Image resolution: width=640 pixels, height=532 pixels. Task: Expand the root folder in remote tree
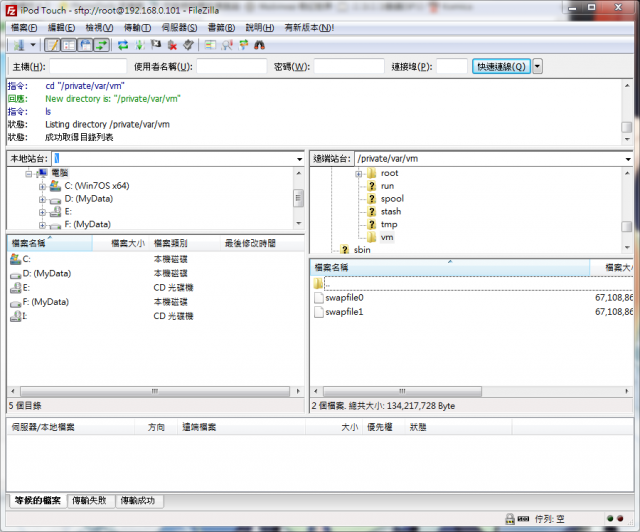point(358,174)
